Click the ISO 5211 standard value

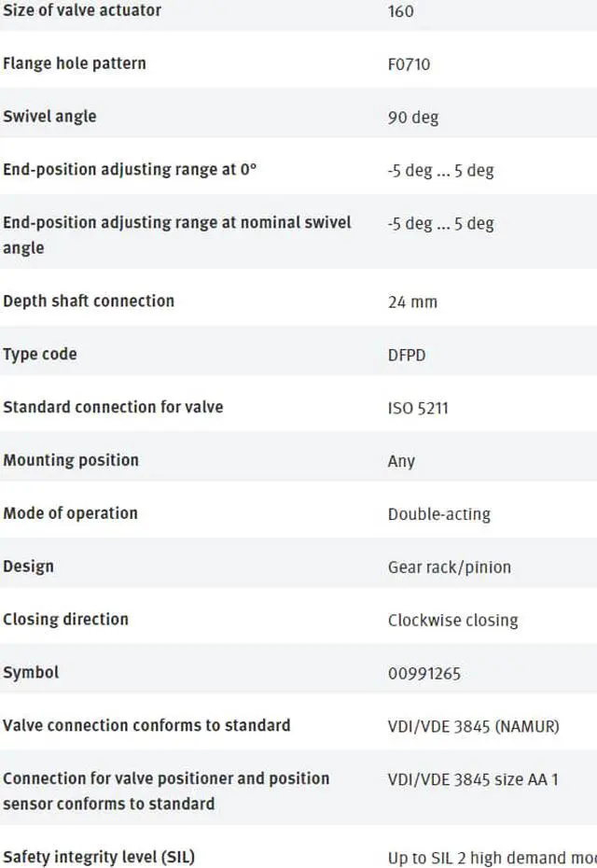click(418, 408)
